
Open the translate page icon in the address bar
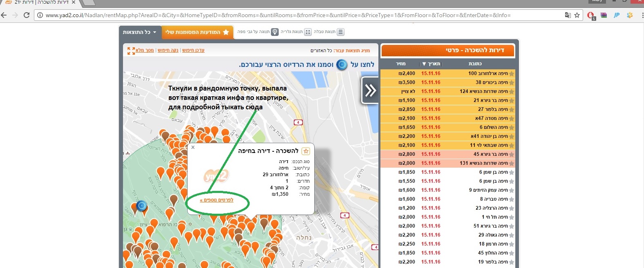point(568,15)
